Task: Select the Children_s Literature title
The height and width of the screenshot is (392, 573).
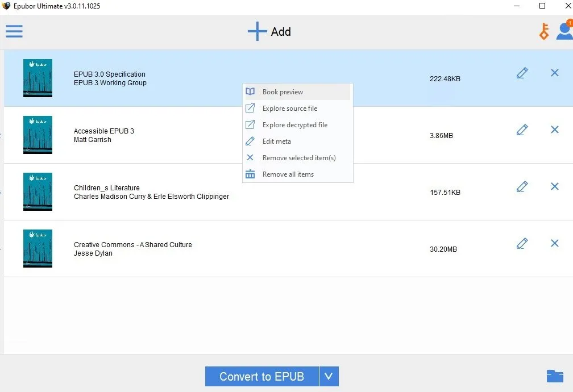Action: click(x=107, y=188)
